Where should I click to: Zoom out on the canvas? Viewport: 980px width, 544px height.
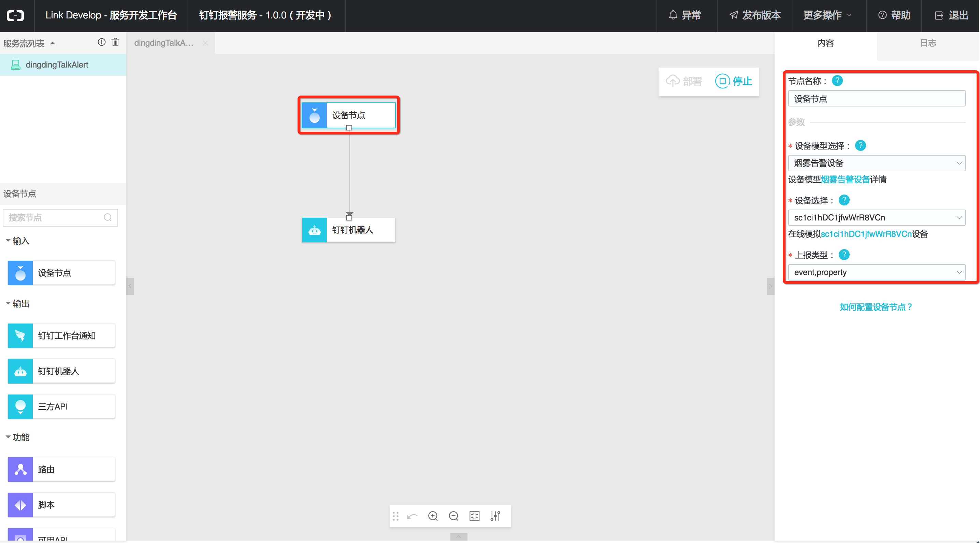pos(453,516)
